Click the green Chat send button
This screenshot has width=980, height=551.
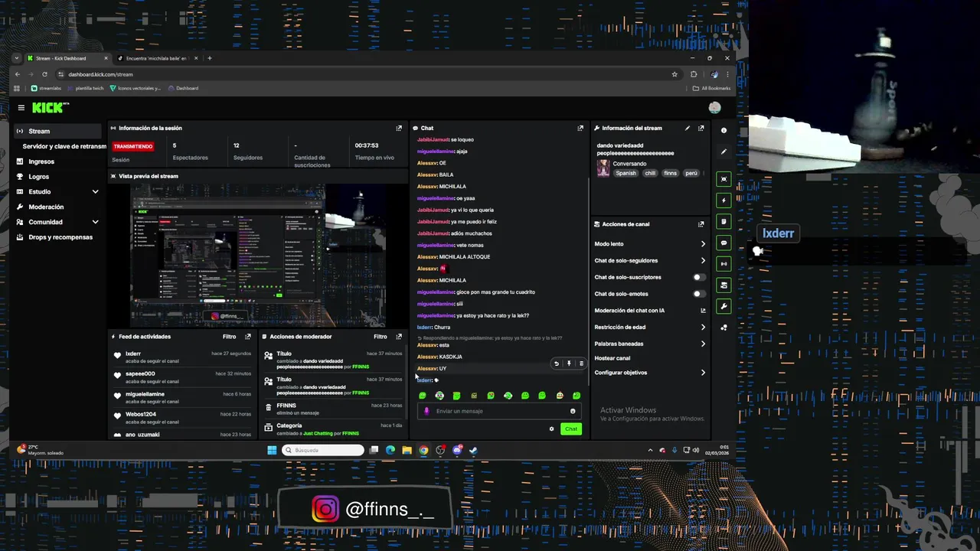571,429
